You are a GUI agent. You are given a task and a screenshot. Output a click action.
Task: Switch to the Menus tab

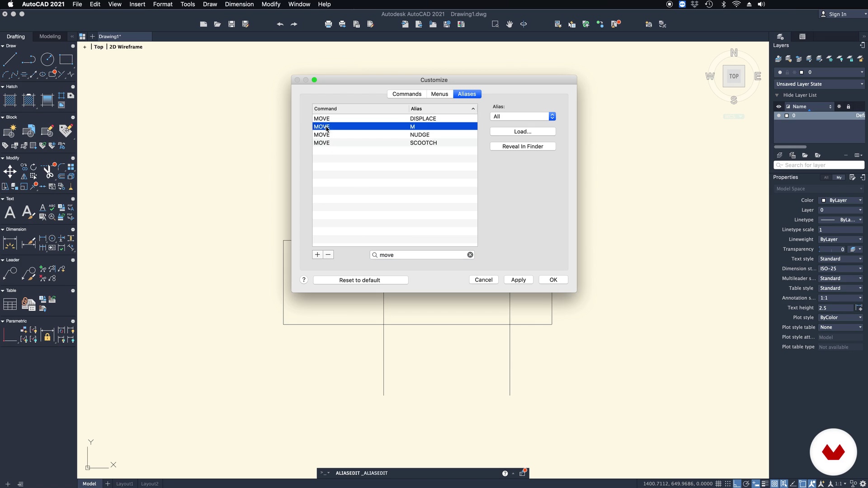click(439, 94)
